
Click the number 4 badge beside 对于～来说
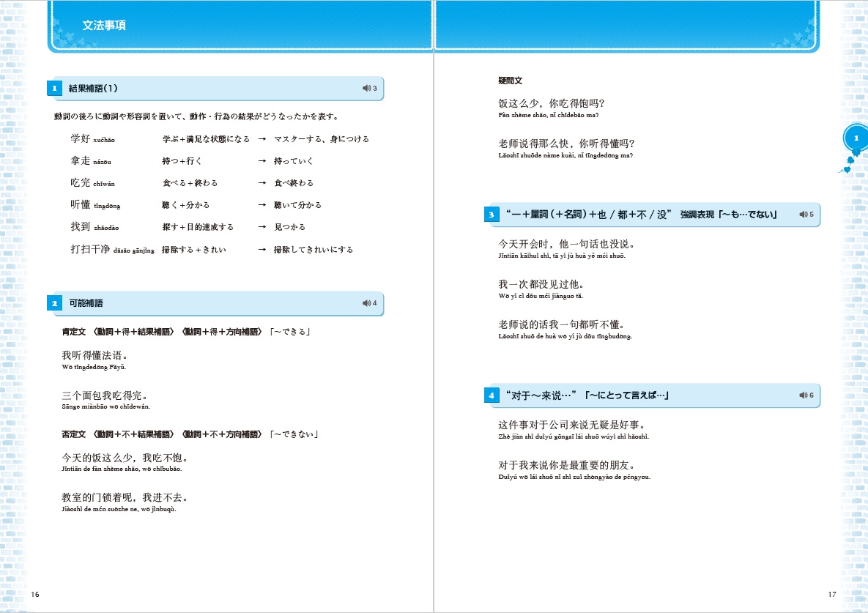click(x=491, y=395)
